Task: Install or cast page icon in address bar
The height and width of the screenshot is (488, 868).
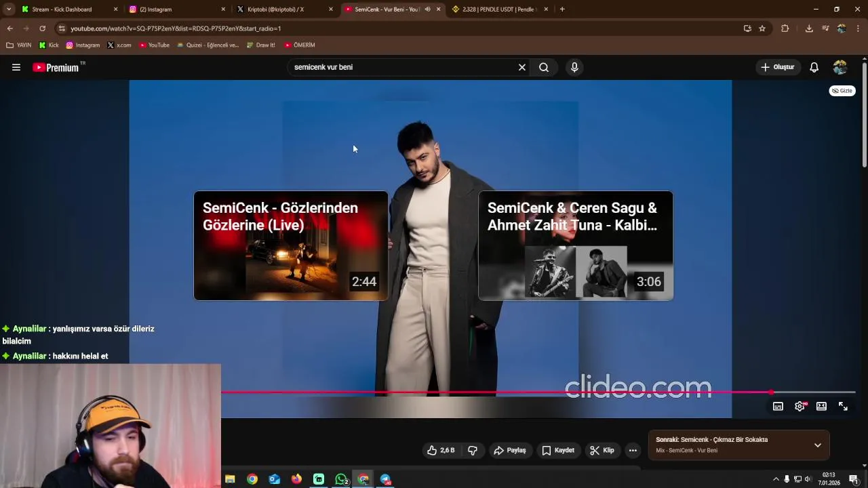Action: (x=747, y=28)
